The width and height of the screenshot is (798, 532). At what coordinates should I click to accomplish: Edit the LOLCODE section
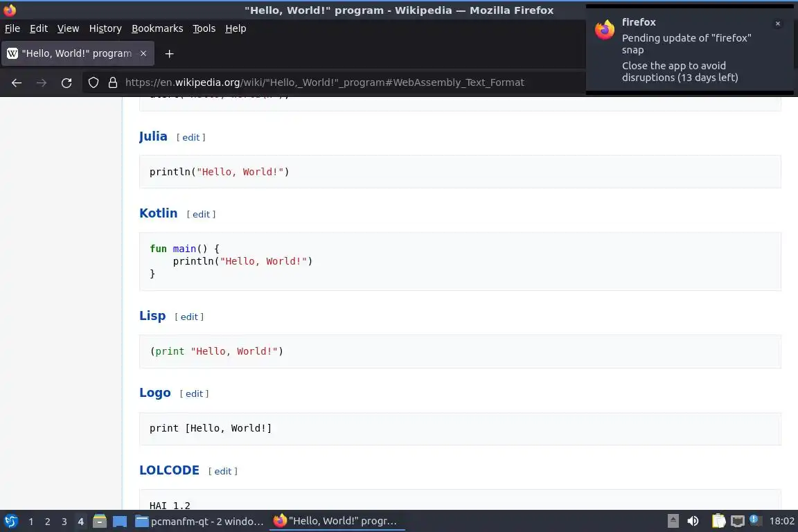click(x=223, y=472)
